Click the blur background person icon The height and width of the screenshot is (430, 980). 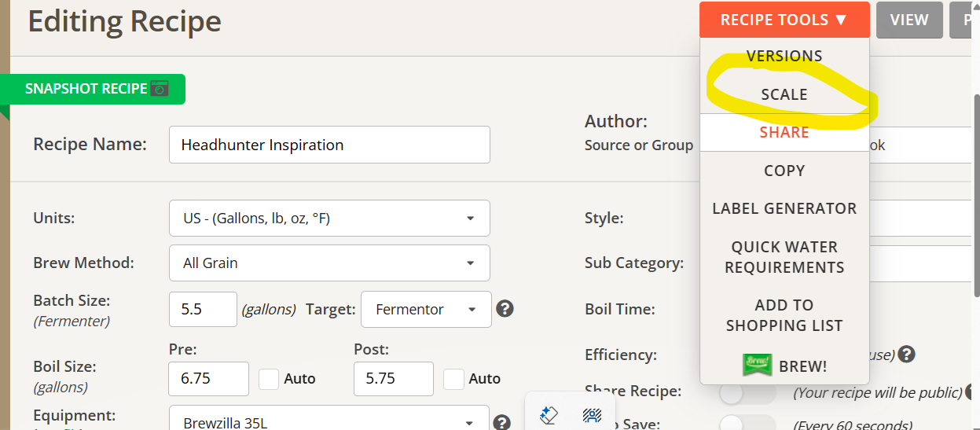click(592, 414)
